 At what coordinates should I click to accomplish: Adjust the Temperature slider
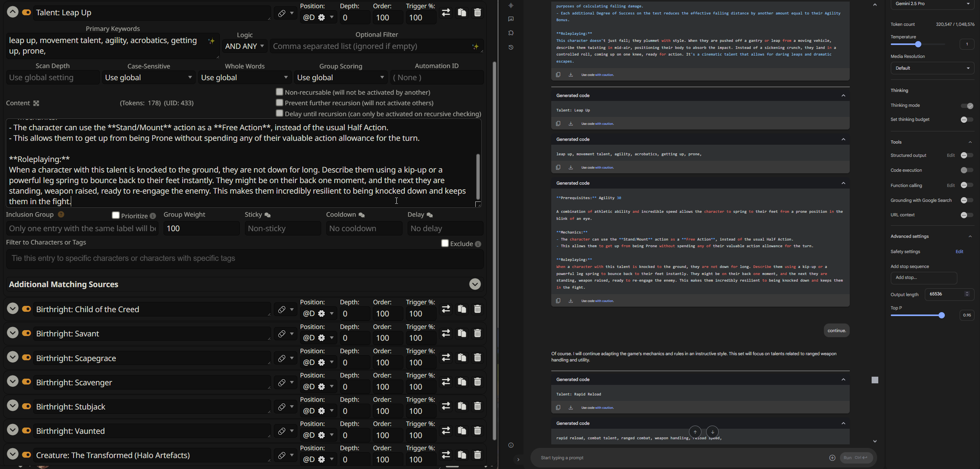coord(918,44)
